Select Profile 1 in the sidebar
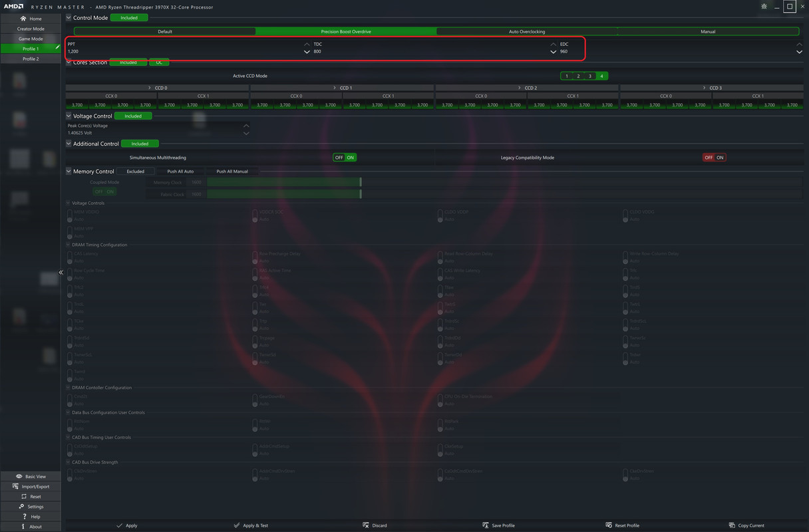The image size is (809, 532). 31,49
